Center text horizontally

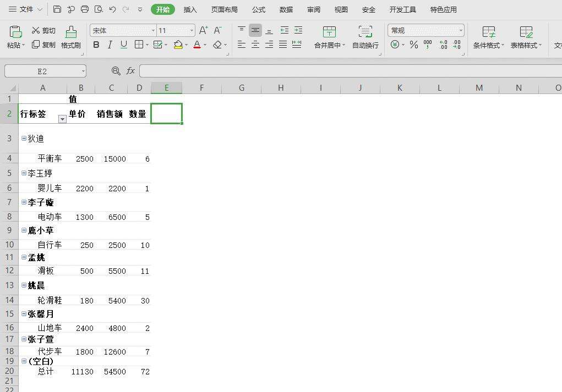pyautogui.click(x=255, y=45)
